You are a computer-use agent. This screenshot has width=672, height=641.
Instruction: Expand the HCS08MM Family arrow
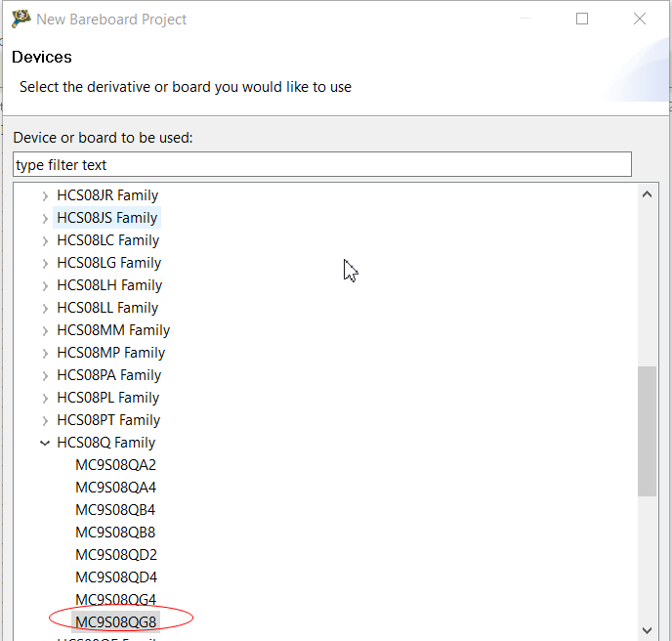click(45, 330)
